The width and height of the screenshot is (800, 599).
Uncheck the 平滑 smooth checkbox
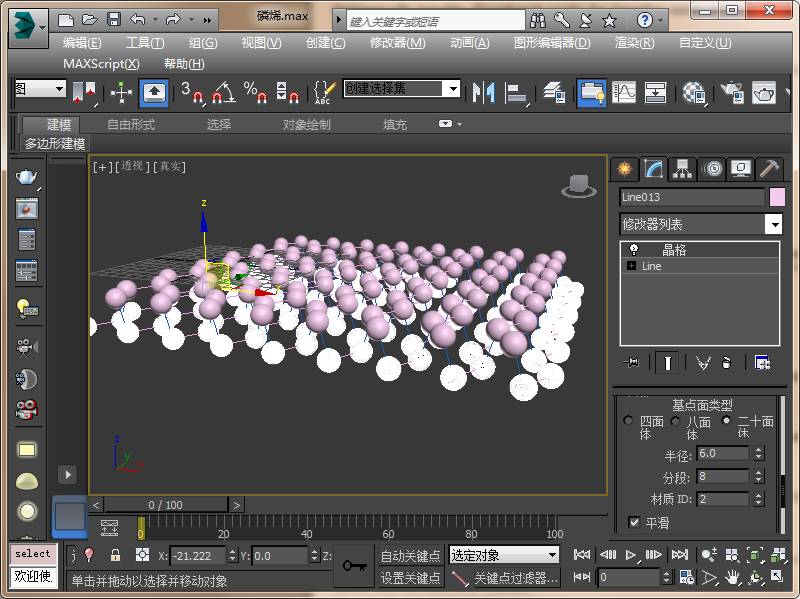click(634, 522)
